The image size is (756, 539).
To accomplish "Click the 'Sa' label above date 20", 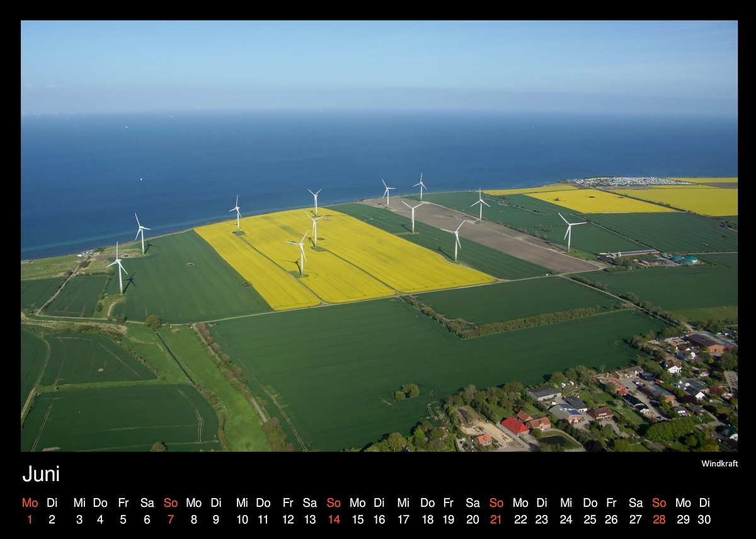I will tap(472, 502).
